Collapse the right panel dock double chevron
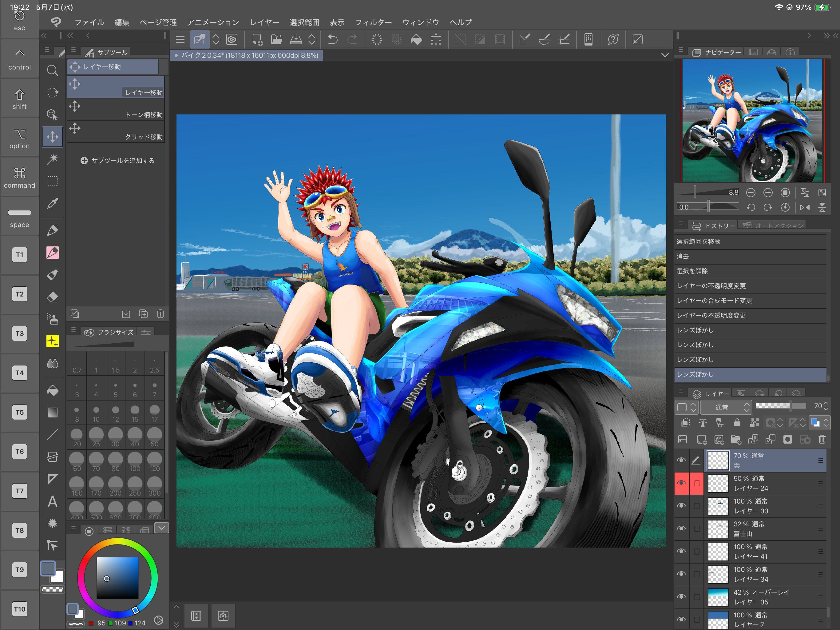The height and width of the screenshot is (630, 840). point(827,36)
